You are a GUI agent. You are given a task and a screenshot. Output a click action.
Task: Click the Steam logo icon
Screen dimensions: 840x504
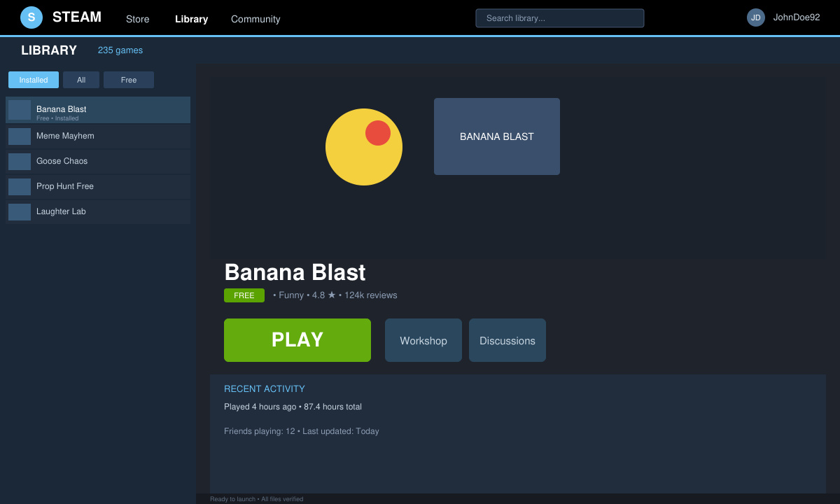pos(31,17)
